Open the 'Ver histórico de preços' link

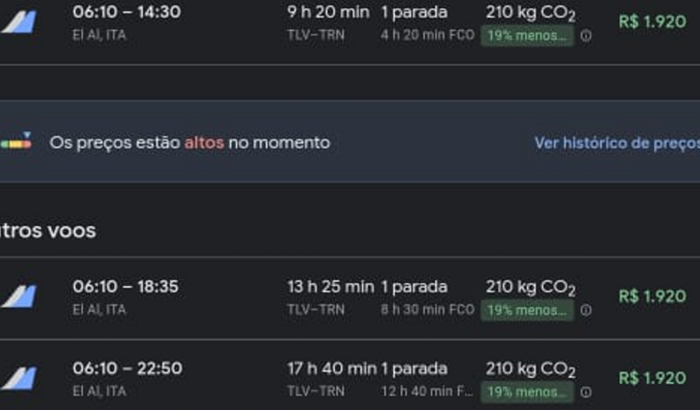(x=616, y=143)
